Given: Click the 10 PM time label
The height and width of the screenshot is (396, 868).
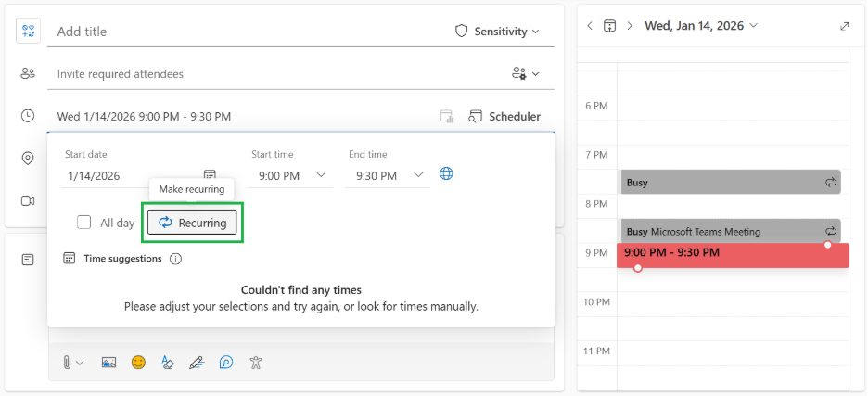Looking at the screenshot, I should point(597,302).
